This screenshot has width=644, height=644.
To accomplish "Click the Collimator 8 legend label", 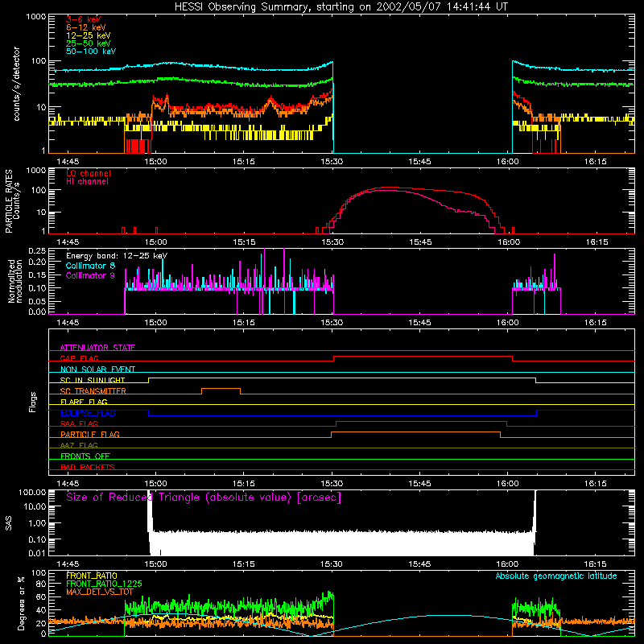I will [x=90, y=266].
